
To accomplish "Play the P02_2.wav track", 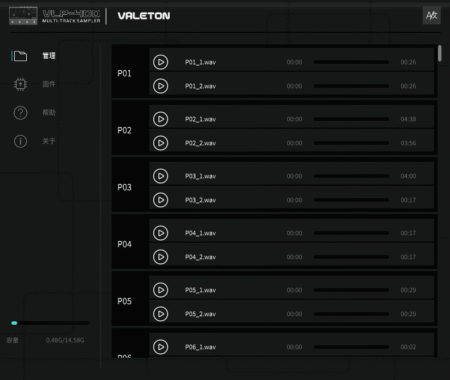I will [x=160, y=143].
